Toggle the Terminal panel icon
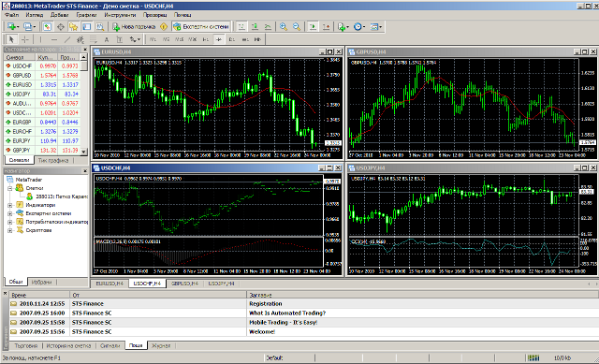This screenshot has height=364, width=599. (87, 27)
